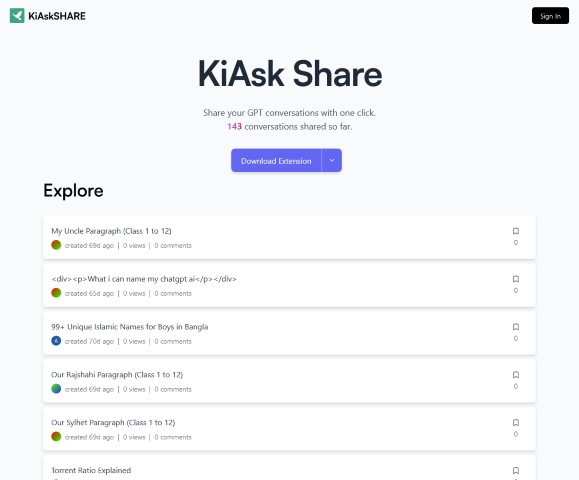The width and height of the screenshot is (579, 480).
Task: Bookmark the Our Sylhet Paragraph conversation
Action: click(x=516, y=423)
